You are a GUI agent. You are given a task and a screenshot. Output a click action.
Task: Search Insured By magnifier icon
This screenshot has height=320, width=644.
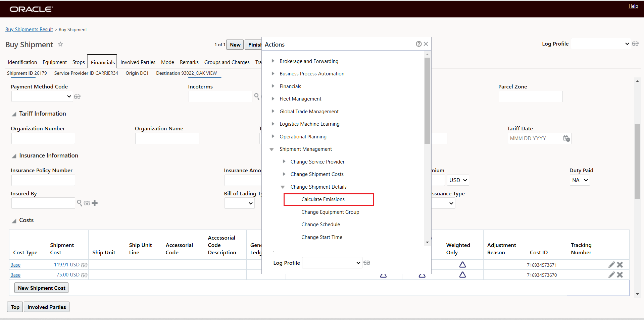click(80, 203)
